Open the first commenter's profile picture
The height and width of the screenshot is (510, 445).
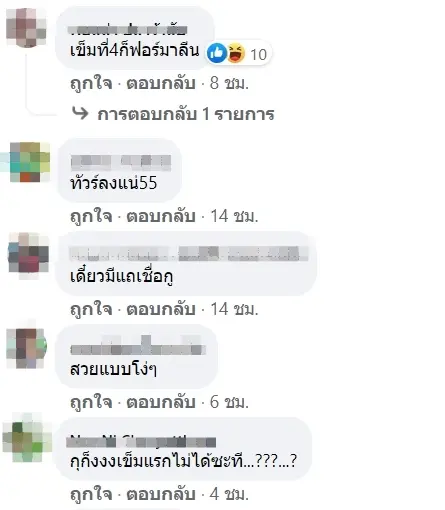coord(27,28)
